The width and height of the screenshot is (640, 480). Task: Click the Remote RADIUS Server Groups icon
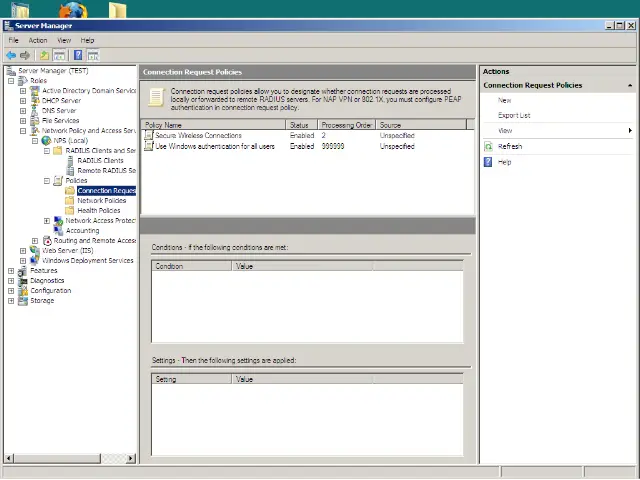[x=70, y=171]
